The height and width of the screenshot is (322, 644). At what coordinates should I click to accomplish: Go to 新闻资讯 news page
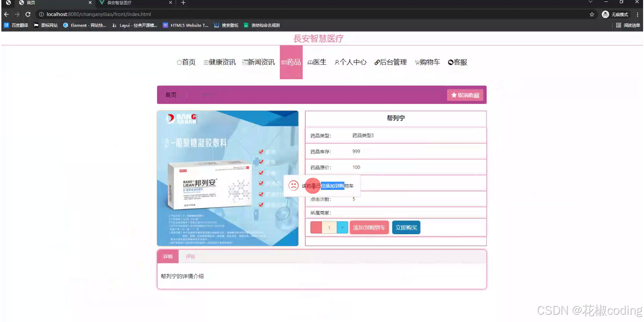pyautogui.click(x=258, y=62)
